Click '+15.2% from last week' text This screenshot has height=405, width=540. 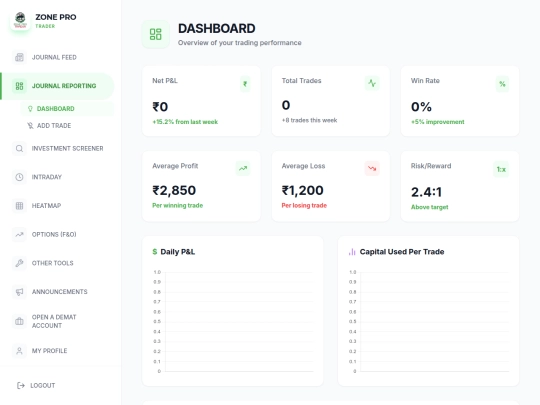pyautogui.click(x=185, y=122)
